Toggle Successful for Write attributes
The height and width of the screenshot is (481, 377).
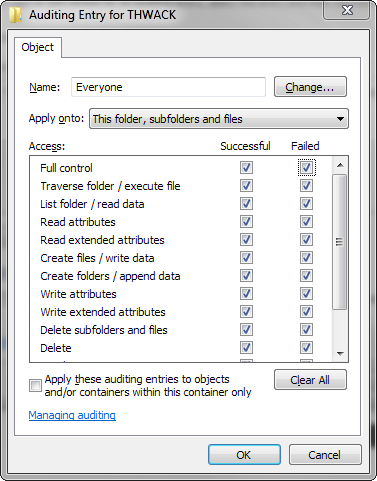pos(246,294)
